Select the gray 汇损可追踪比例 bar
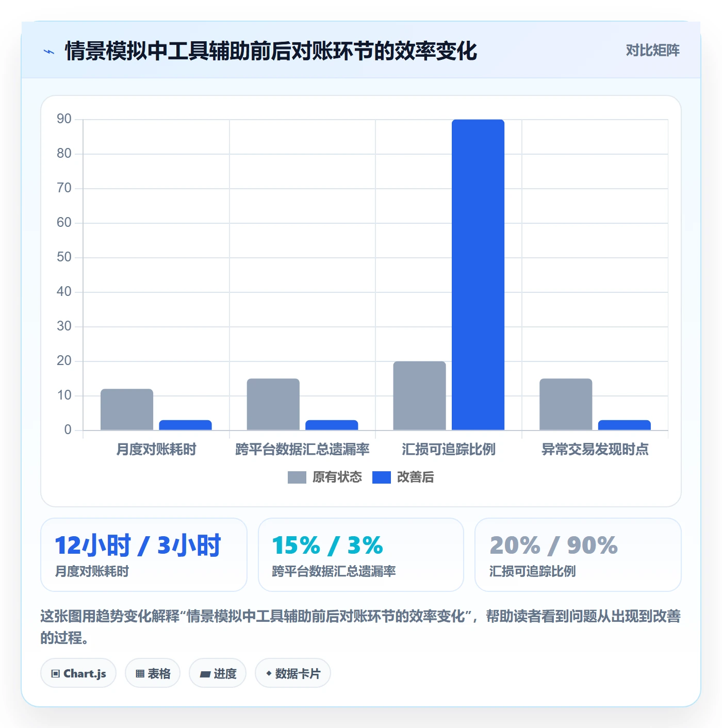 point(420,395)
